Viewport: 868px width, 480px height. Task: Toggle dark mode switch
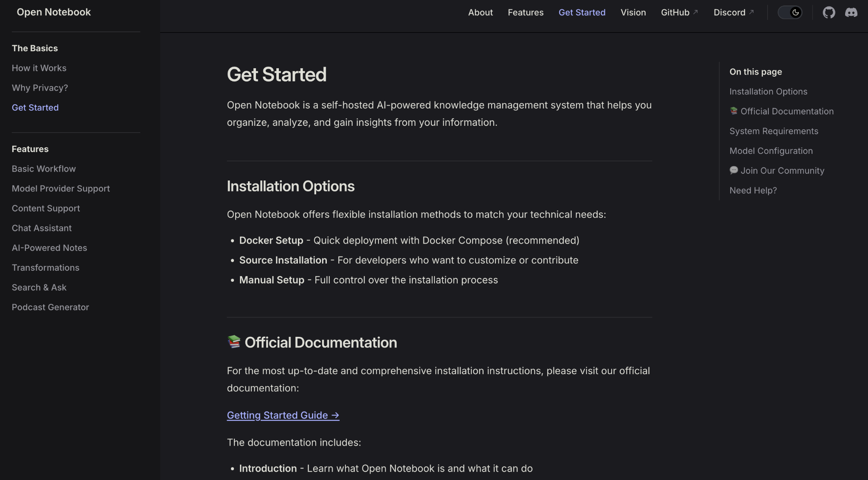click(x=790, y=12)
